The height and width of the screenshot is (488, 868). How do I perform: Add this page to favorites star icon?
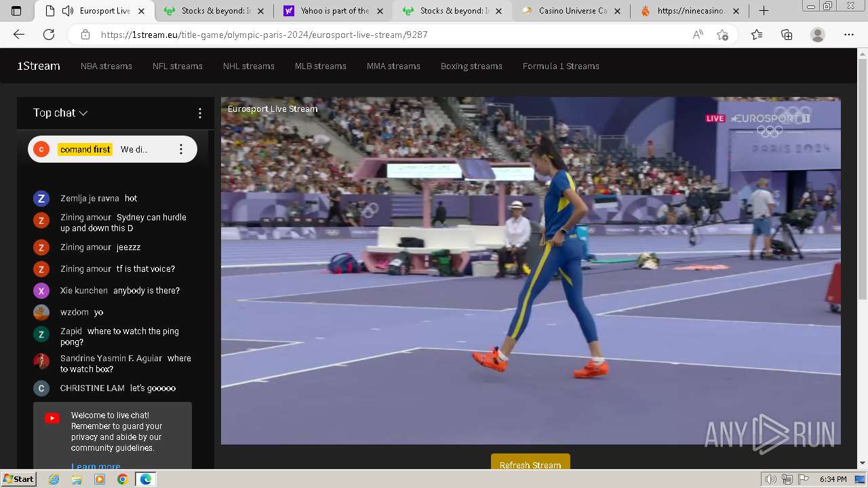coord(723,35)
